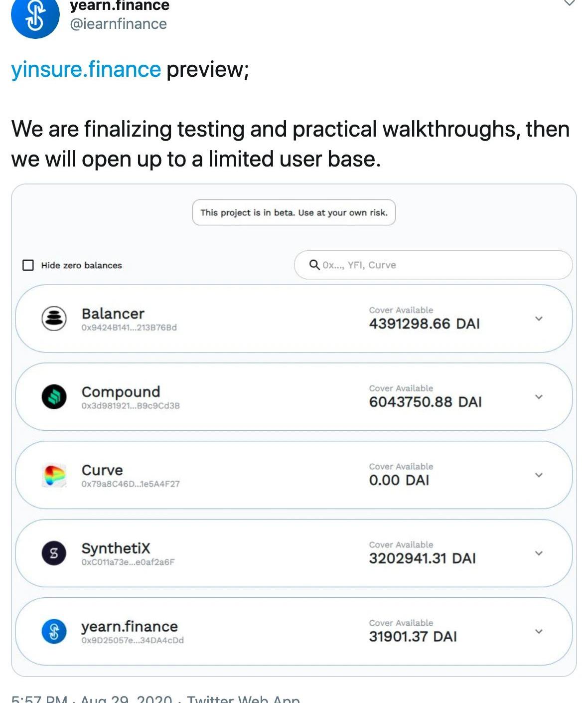The height and width of the screenshot is (703, 588).
Task: Click the Balancer protocol logo icon
Action: pos(54,319)
